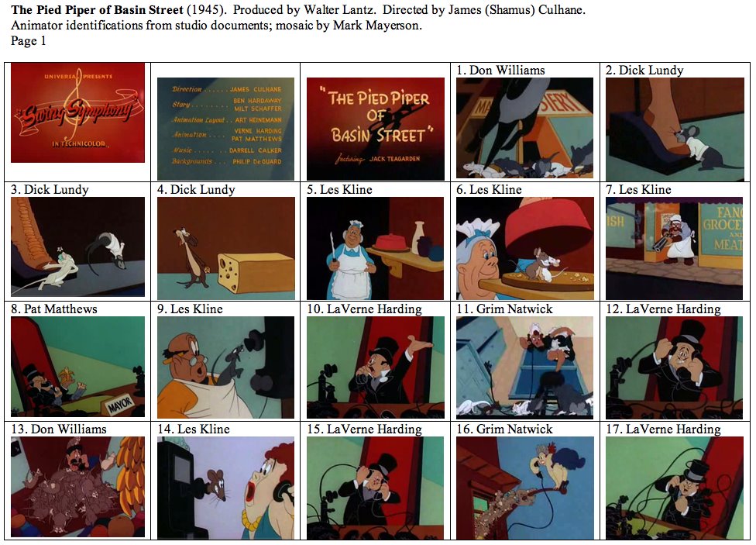Screen dimensions: 756x545
Task: Open frame 2 shoe and mouse image
Action: coord(675,129)
